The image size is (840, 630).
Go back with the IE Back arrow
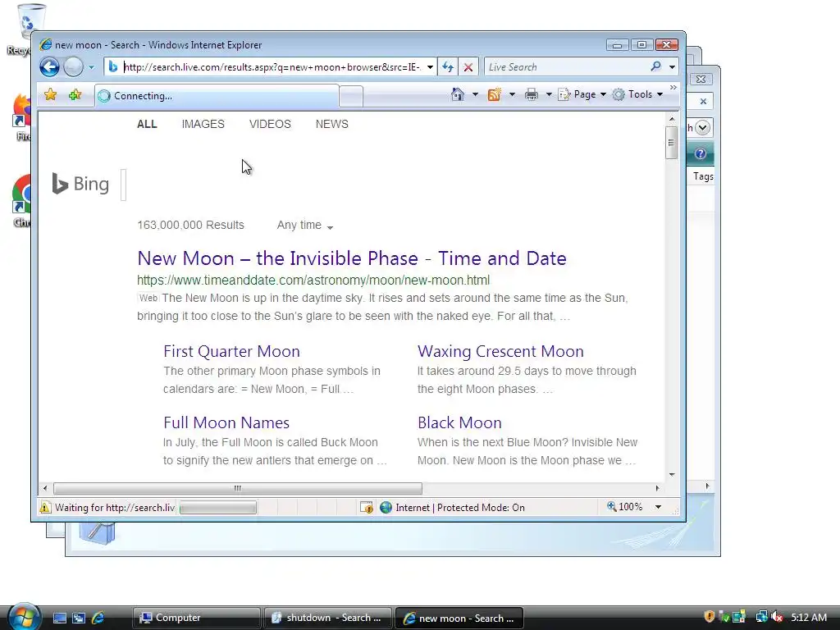(49, 67)
